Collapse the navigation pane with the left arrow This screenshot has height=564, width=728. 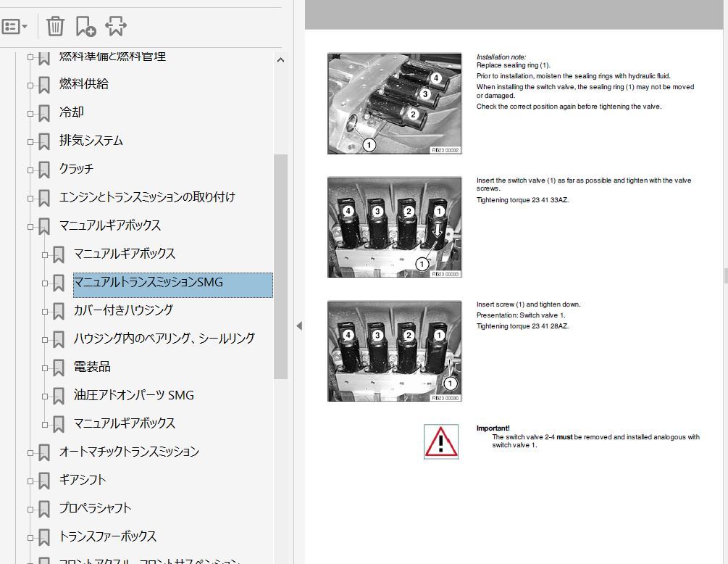(299, 326)
